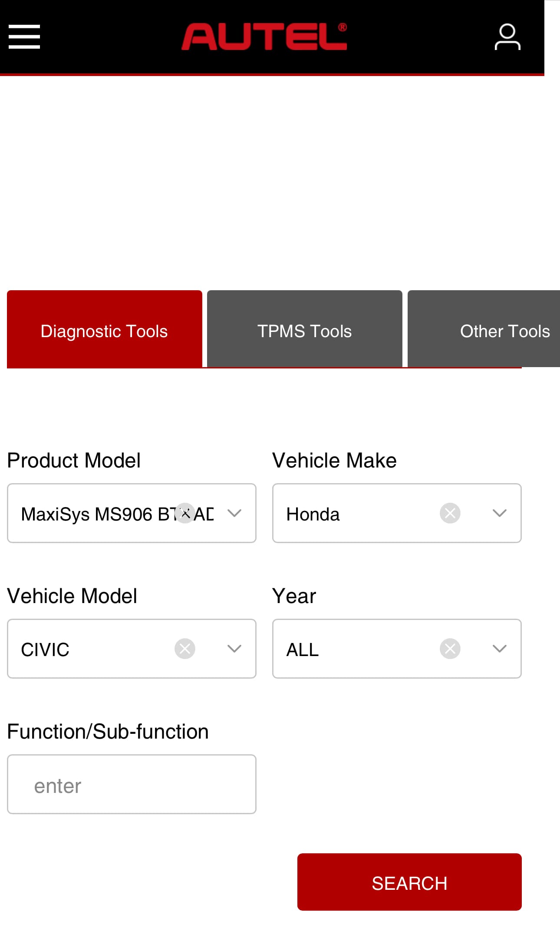Open the user account profile icon
The width and height of the screenshot is (560, 925).
pyautogui.click(x=507, y=37)
